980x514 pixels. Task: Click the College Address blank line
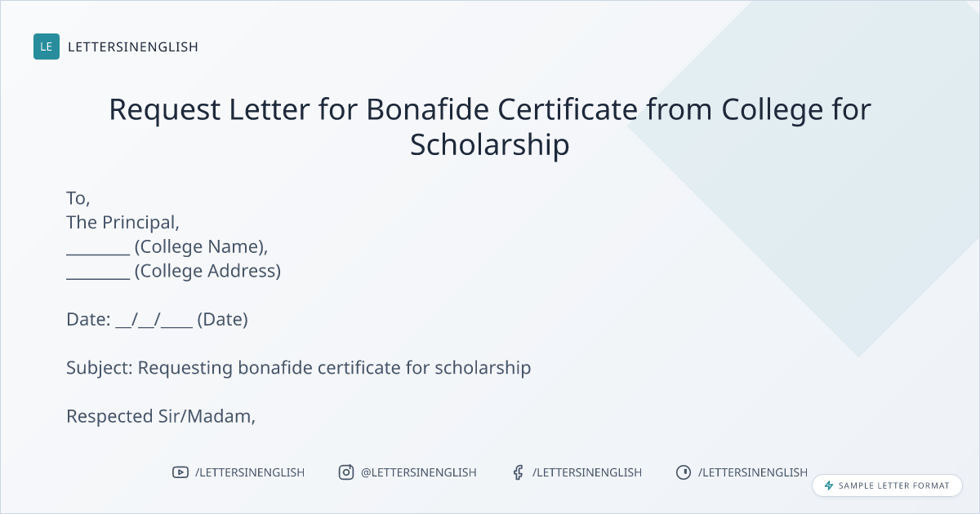[x=98, y=273]
